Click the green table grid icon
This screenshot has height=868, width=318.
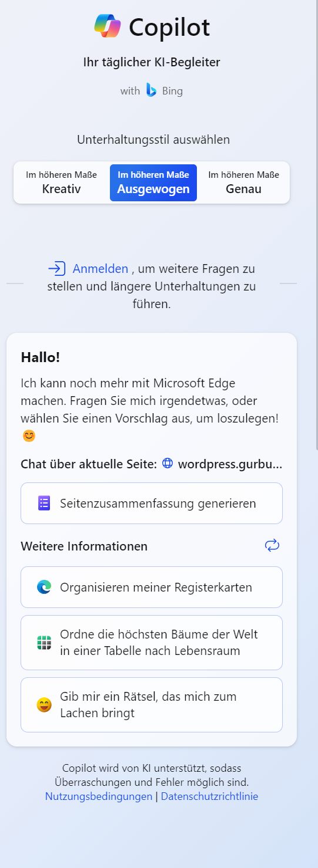[44, 643]
